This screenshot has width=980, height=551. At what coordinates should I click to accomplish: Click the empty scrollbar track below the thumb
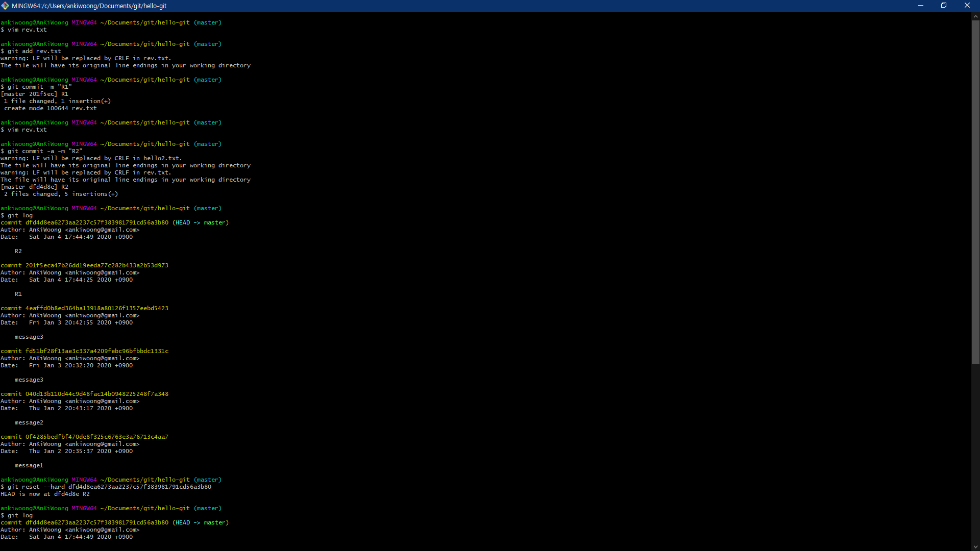tap(975, 454)
